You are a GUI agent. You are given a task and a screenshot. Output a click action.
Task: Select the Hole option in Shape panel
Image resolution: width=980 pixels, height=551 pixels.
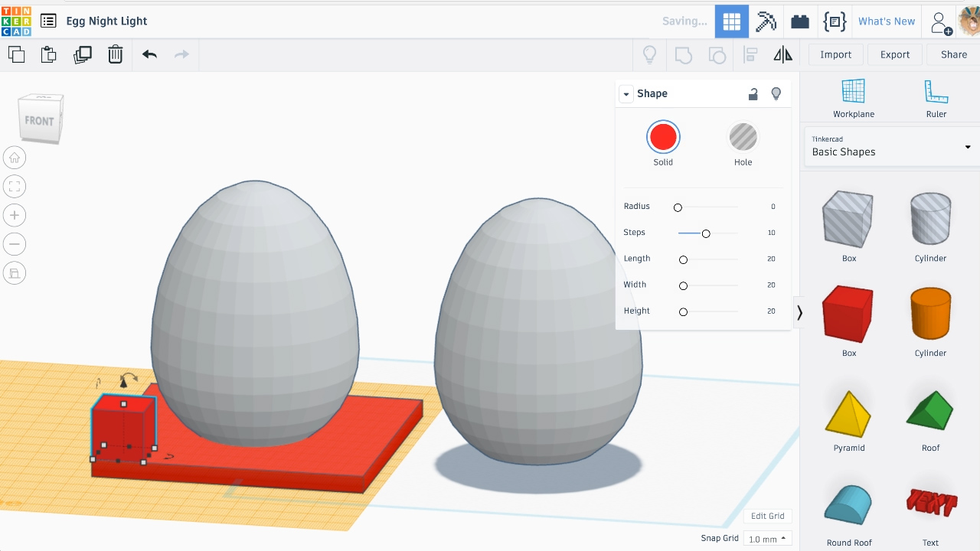coord(743,137)
